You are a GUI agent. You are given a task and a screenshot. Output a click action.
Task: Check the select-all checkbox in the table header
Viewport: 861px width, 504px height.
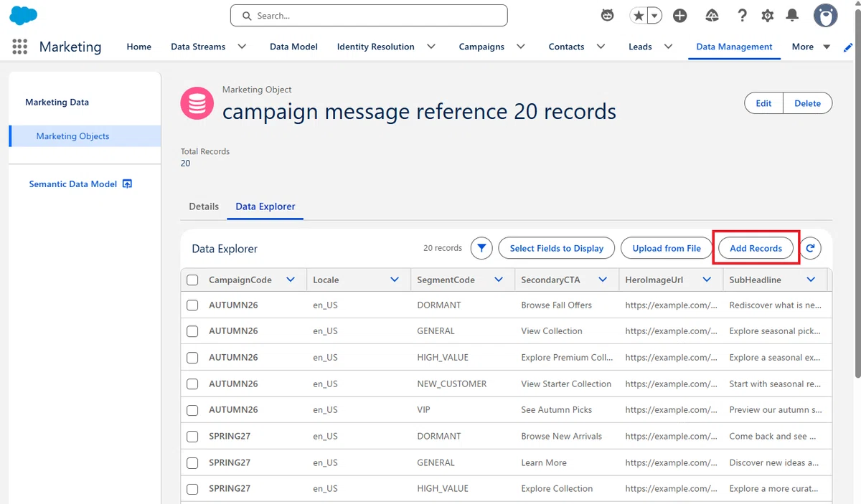(x=192, y=280)
